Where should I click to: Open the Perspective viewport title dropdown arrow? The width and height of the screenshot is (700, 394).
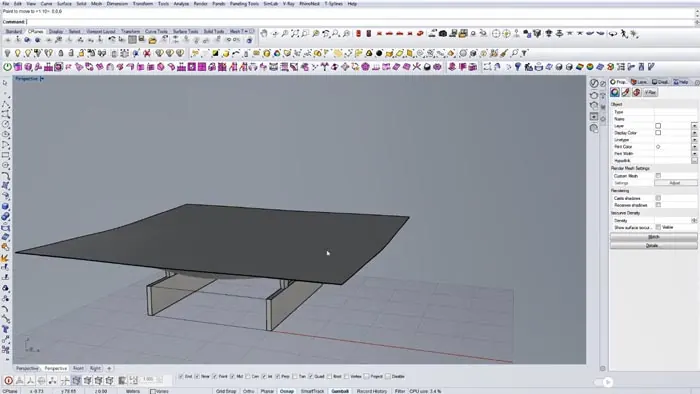click(42, 79)
